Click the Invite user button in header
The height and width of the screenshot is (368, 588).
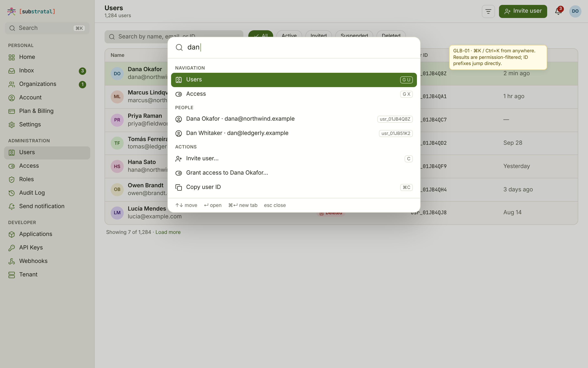pyautogui.click(x=523, y=11)
